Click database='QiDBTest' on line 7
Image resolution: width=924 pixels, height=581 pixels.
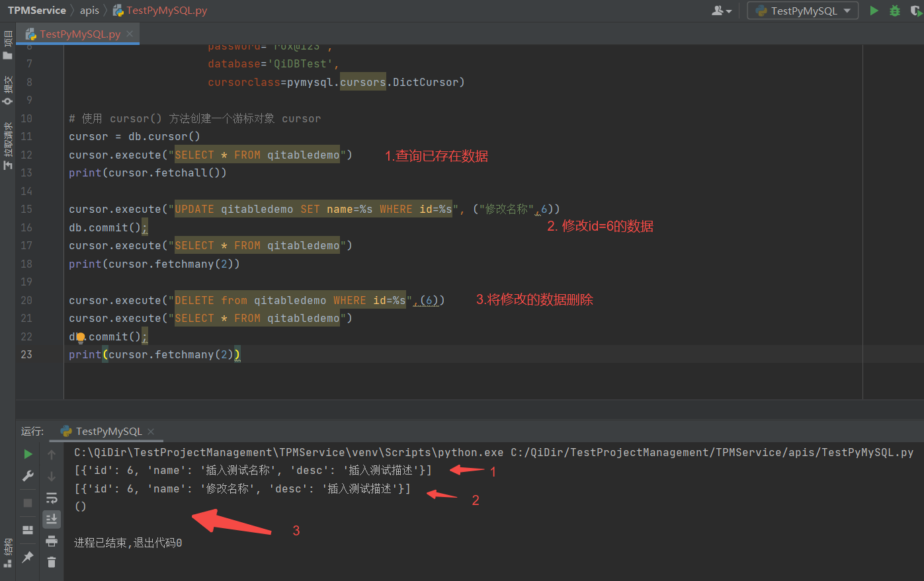point(273,64)
